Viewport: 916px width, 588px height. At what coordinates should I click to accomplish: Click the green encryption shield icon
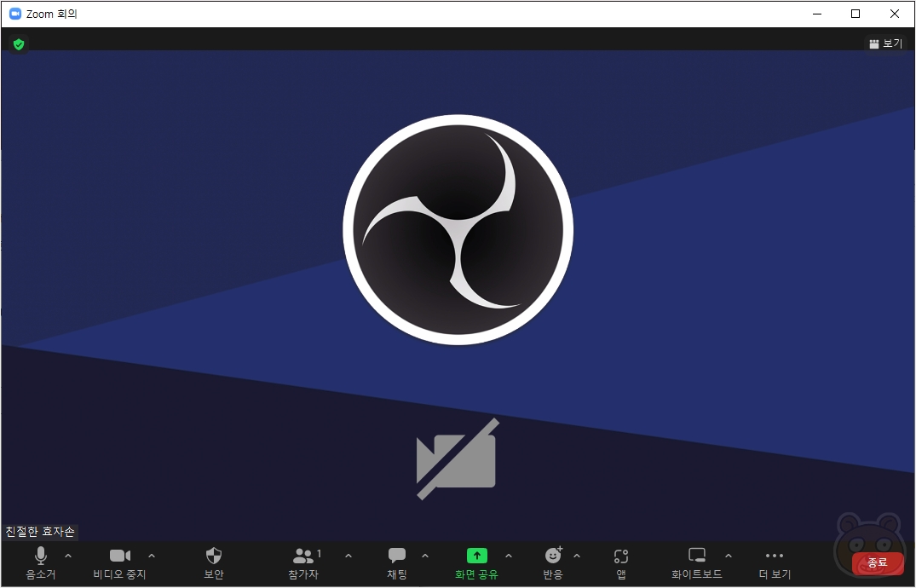tap(19, 43)
